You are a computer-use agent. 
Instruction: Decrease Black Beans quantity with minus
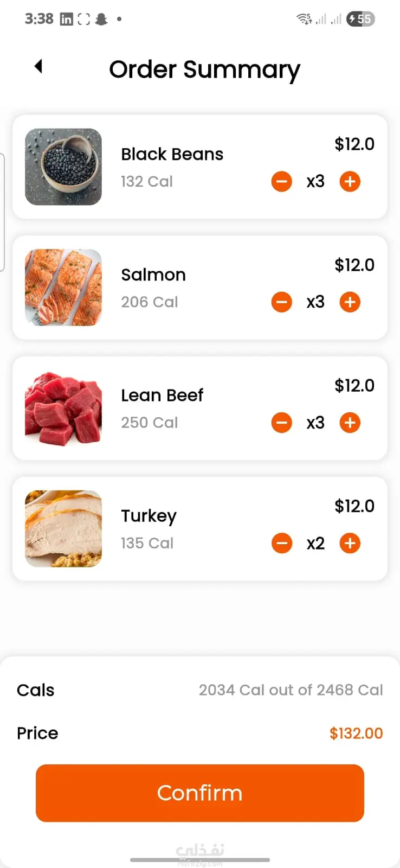coord(282,182)
